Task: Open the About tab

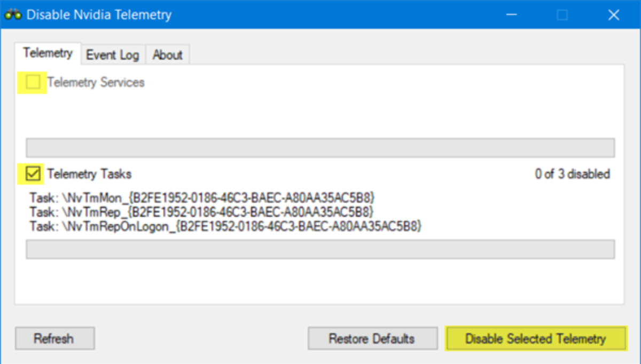Action: click(x=167, y=54)
